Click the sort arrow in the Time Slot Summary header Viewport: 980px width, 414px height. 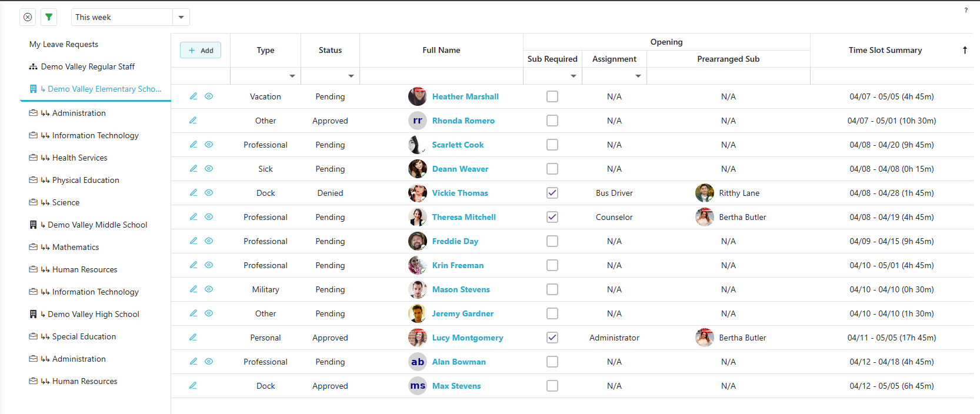(965, 50)
